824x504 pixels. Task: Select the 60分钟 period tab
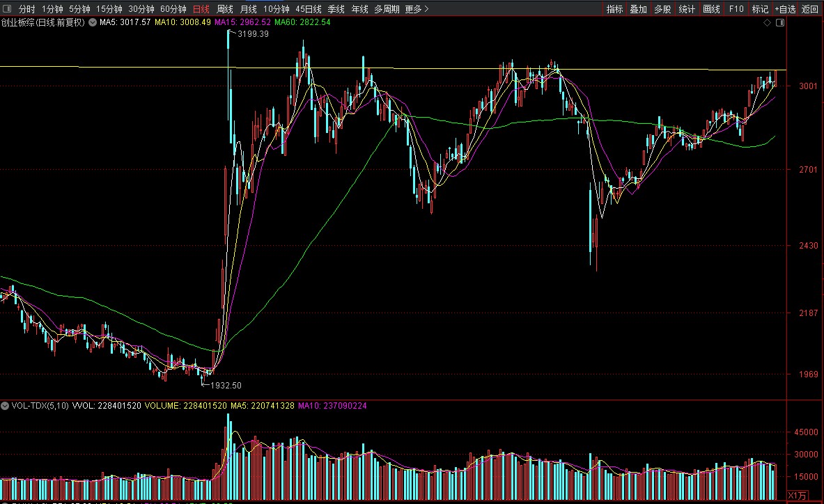click(x=173, y=9)
